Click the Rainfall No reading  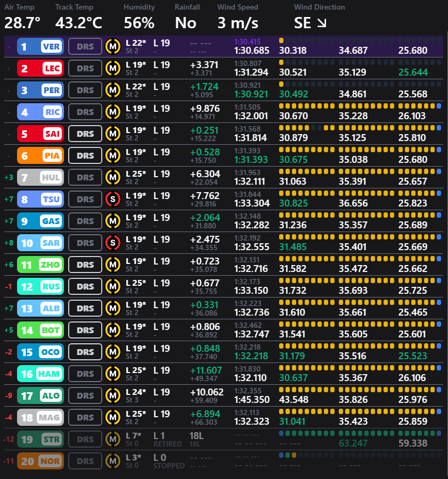185,23
